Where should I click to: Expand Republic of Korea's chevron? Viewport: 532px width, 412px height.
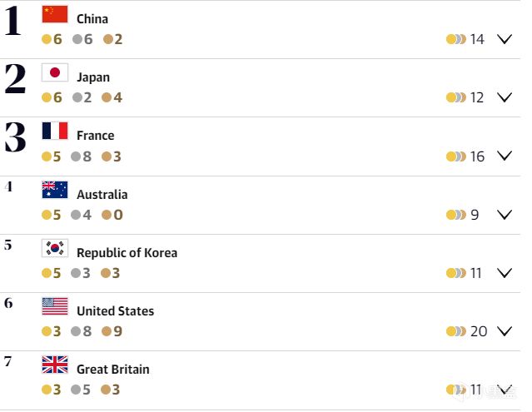(x=504, y=273)
